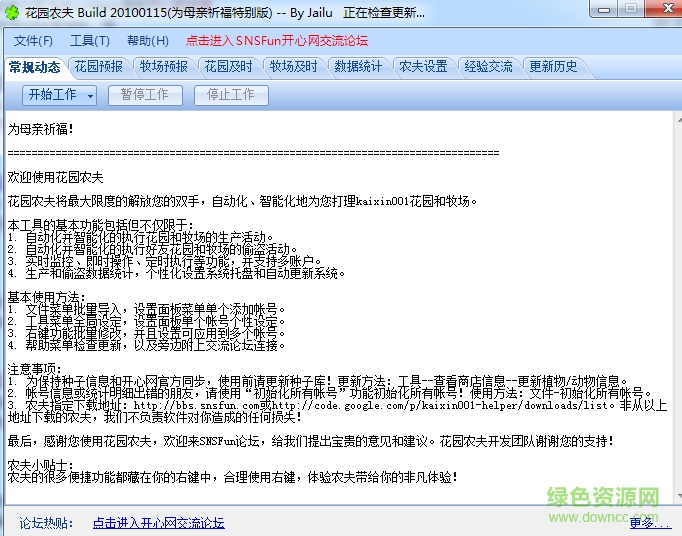Select the 牧场预报 tab
Image resolution: width=682 pixels, height=536 pixels.
coord(164,67)
